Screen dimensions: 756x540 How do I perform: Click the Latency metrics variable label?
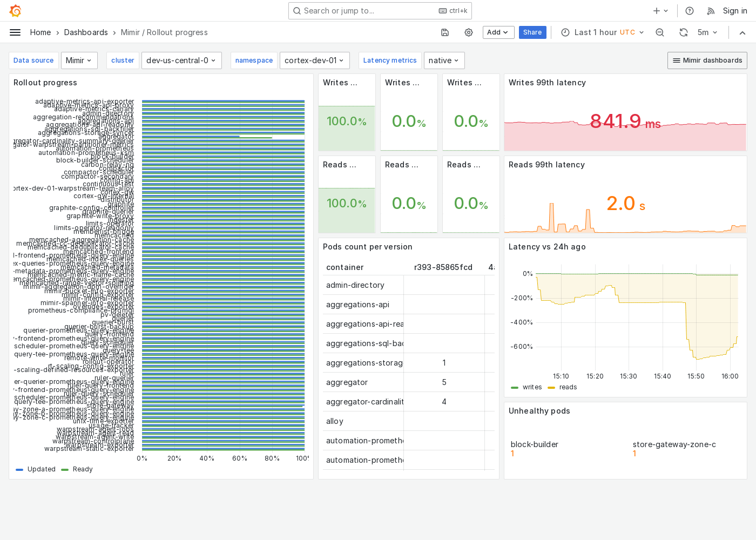click(x=390, y=60)
